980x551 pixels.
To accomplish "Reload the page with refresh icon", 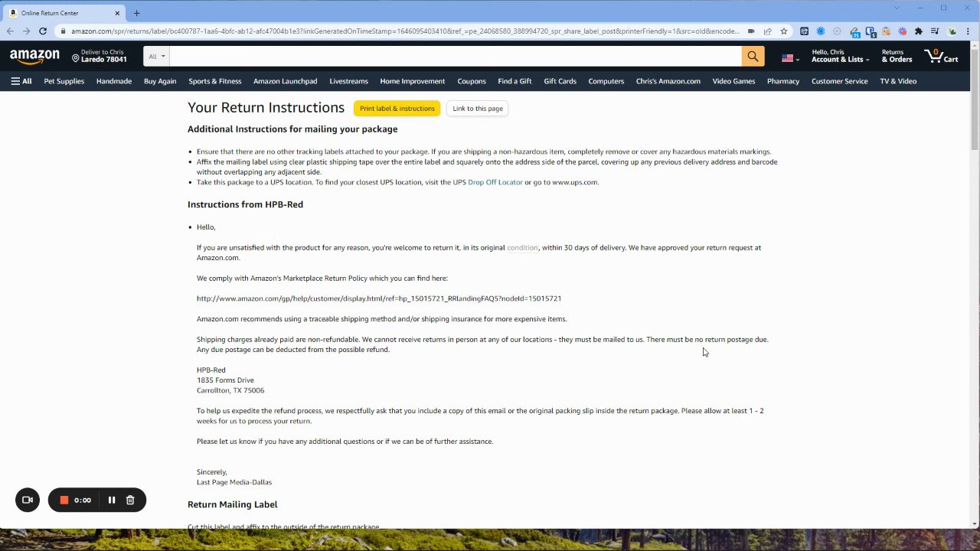I will coord(43,31).
